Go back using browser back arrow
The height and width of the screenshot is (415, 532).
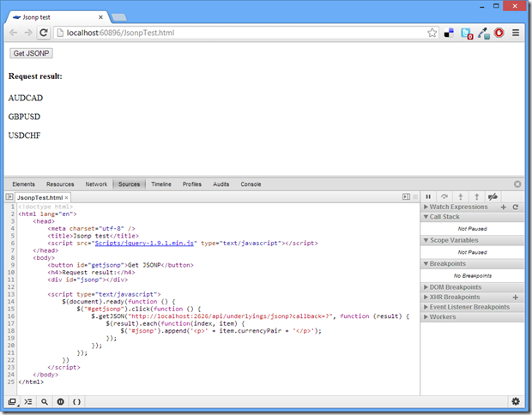coord(13,33)
